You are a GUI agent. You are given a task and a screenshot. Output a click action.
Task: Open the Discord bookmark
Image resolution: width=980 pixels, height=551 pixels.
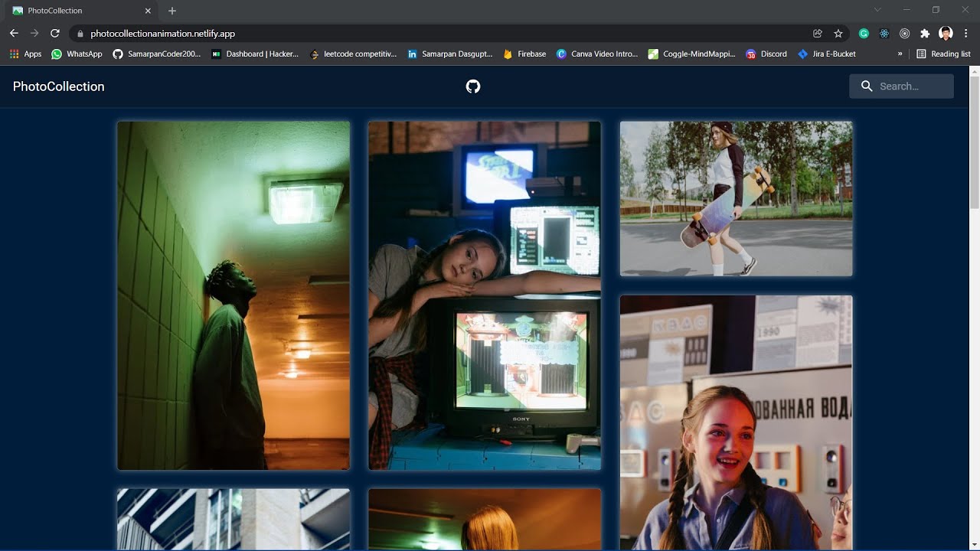click(x=766, y=54)
